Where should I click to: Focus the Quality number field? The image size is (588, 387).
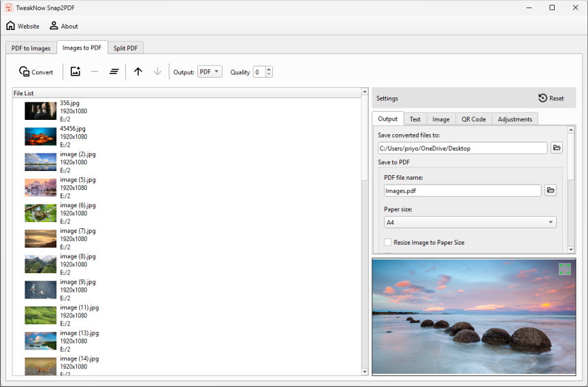(259, 72)
